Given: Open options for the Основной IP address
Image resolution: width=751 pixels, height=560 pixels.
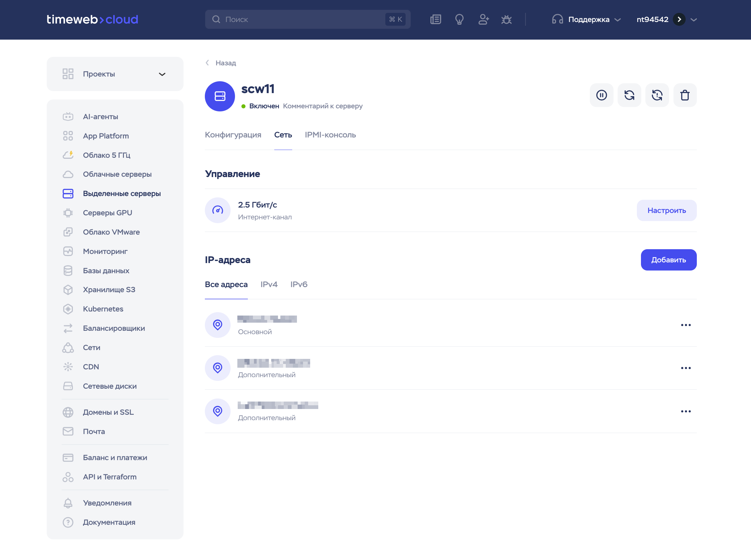Looking at the screenshot, I should point(686,325).
